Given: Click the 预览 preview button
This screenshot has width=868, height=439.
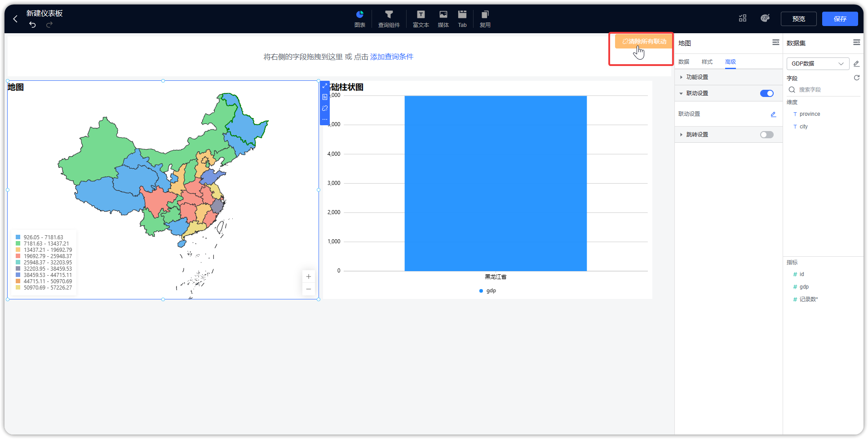Looking at the screenshot, I should coord(799,19).
